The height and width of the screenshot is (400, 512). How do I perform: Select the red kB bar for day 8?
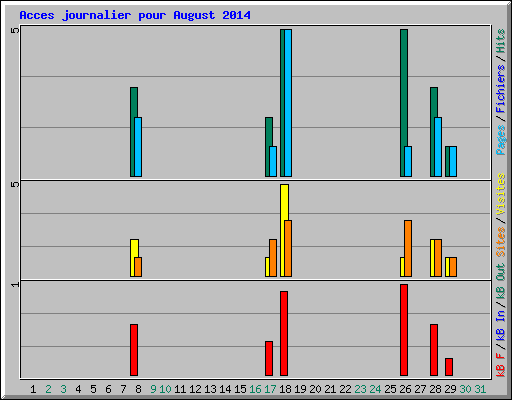[134, 350]
